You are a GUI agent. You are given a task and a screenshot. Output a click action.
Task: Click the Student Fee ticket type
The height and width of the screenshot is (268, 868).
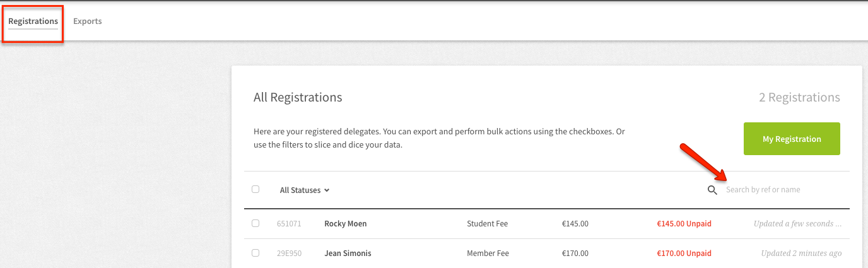point(487,224)
